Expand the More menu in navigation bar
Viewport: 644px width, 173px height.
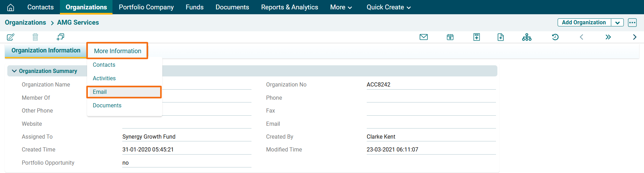(x=341, y=7)
